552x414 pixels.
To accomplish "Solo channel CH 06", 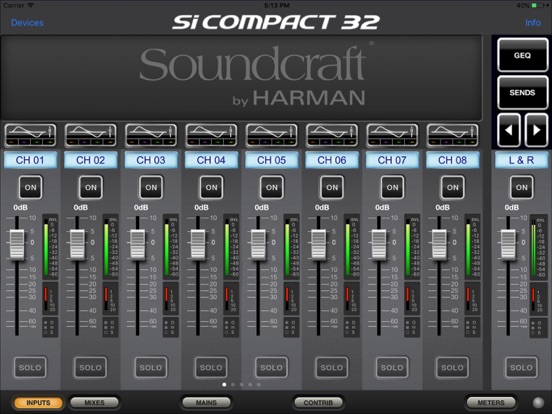I will [x=332, y=368].
